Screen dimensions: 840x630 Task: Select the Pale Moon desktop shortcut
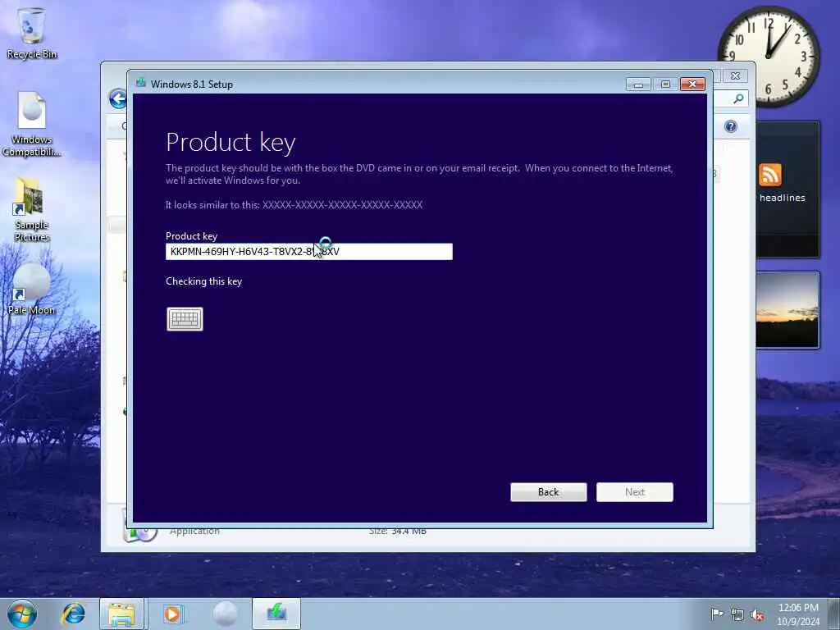(x=32, y=290)
